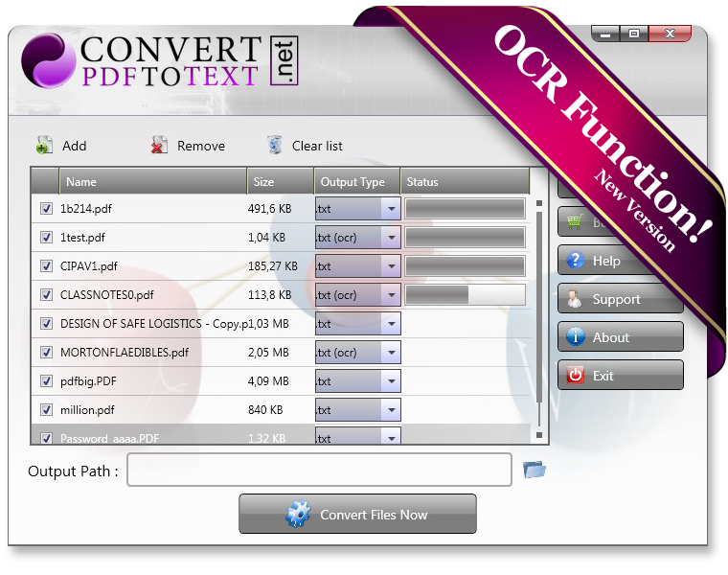Image resolution: width=728 pixels, height=575 pixels.
Task: Select the file name million.pdf
Action: tap(87, 410)
